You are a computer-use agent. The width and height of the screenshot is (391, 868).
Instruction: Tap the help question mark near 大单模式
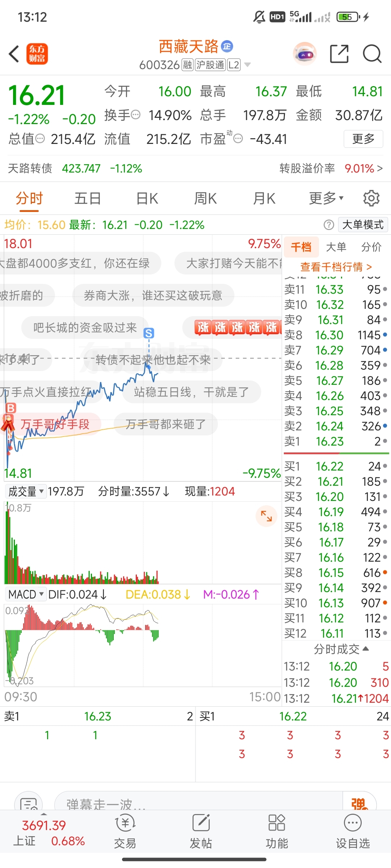click(329, 225)
